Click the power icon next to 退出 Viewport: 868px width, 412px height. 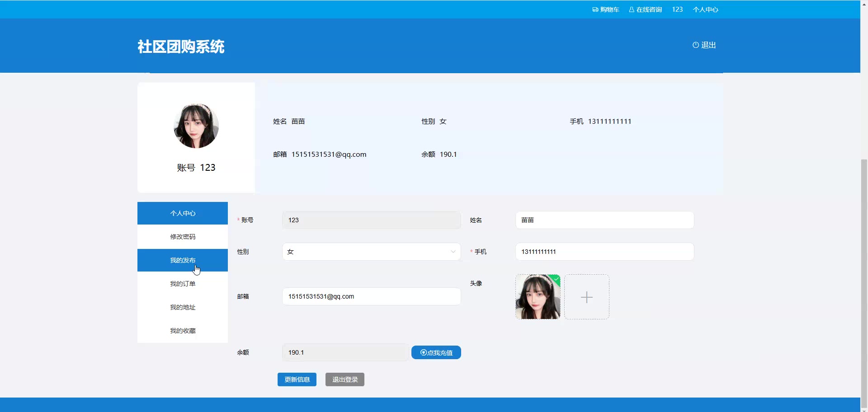[x=695, y=45]
